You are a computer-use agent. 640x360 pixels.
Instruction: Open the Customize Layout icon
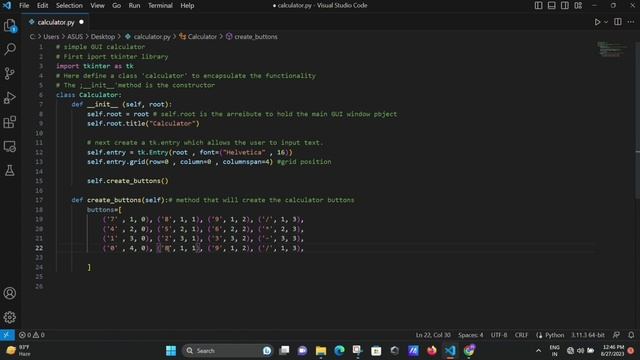578,5
